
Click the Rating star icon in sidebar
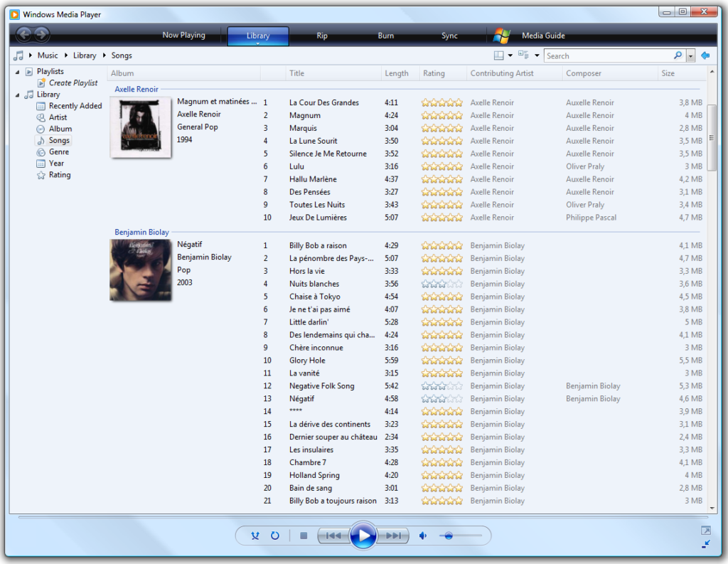(x=41, y=175)
